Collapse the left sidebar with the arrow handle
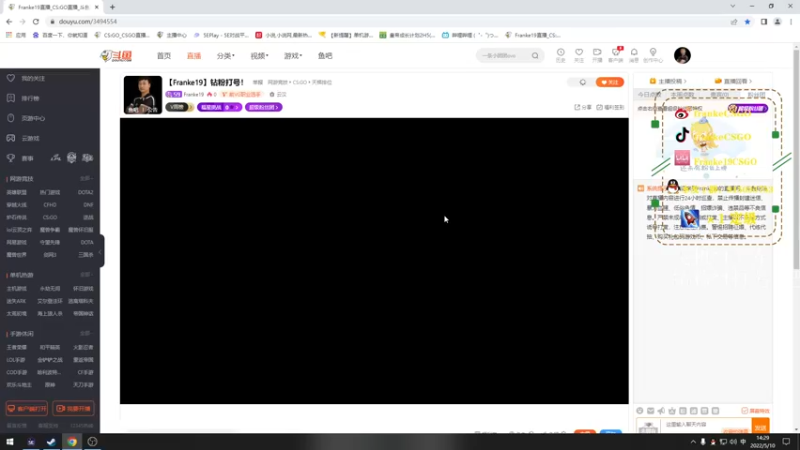Image resolution: width=800 pixels, height=450 pixels. click(101, 251)
